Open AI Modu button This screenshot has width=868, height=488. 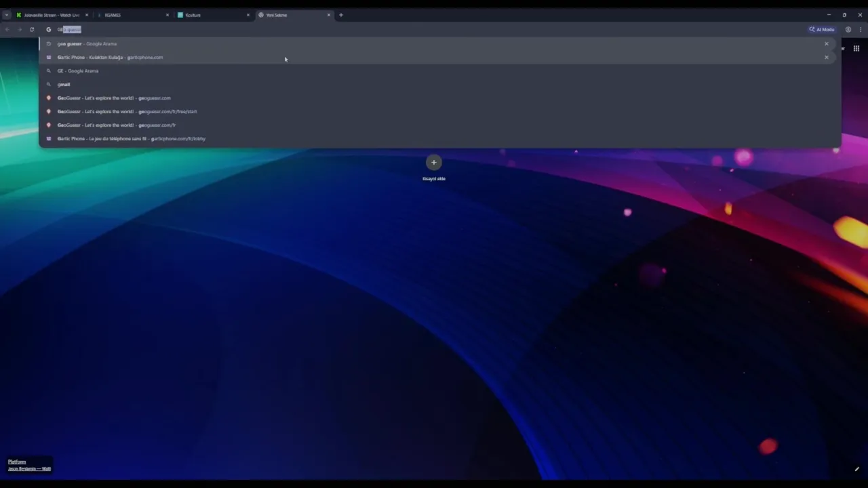822,30
